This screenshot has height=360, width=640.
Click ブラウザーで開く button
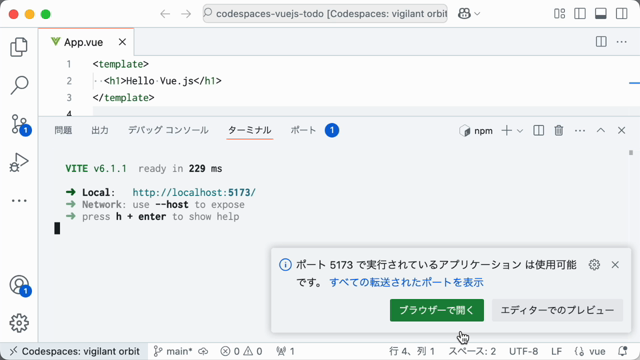(x=437, y=310)
